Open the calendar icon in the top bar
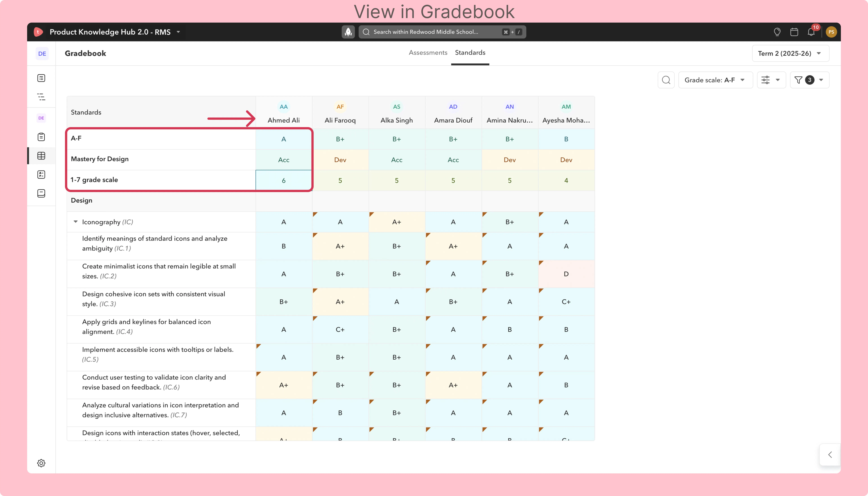This screenshot has height=496, width=868. point(794,32)
